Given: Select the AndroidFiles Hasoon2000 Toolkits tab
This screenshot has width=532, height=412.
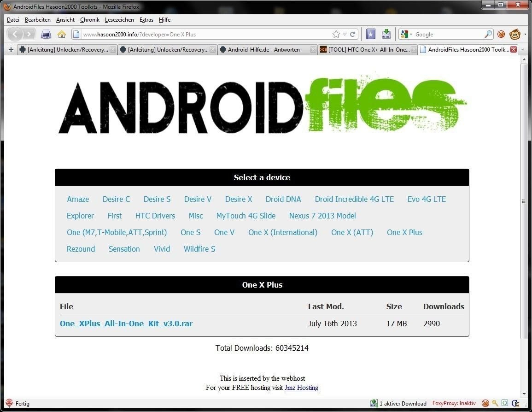Looking at the screenshot, I should pyautogui.click(x=468, y=50).
